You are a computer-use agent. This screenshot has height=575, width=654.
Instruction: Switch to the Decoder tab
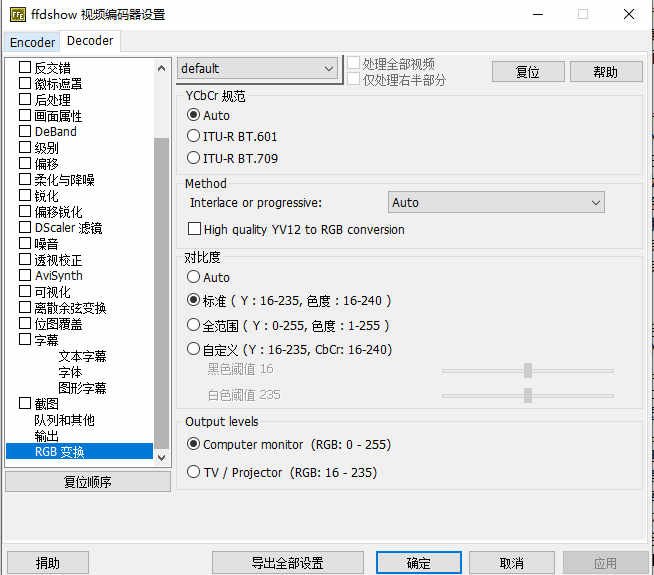click(90, 41)
